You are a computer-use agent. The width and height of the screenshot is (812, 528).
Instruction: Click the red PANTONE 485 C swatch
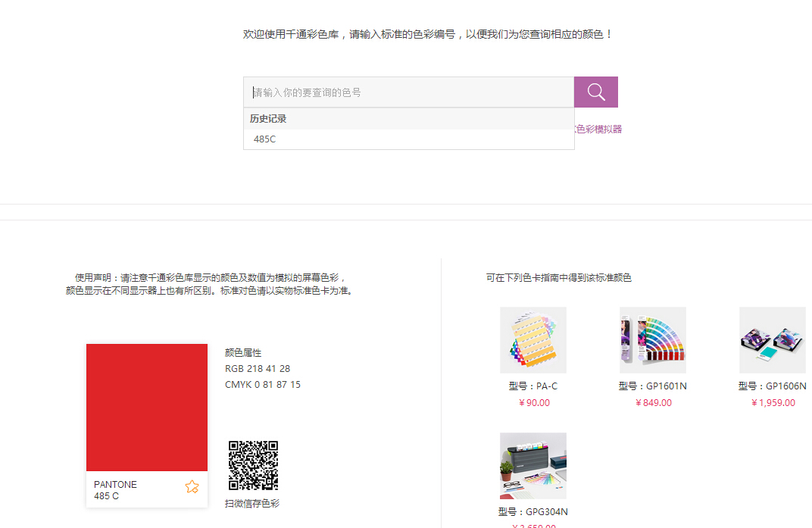pos(146,407)
